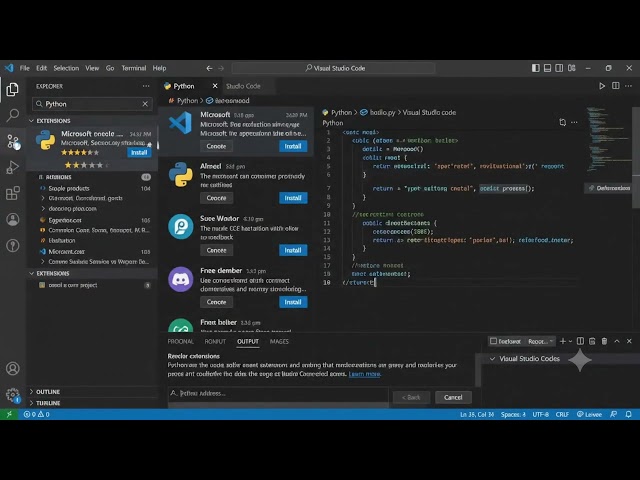Click the Address input field in the panel
The width and height of the screenshot is (640, 480).
click(278, 393)
